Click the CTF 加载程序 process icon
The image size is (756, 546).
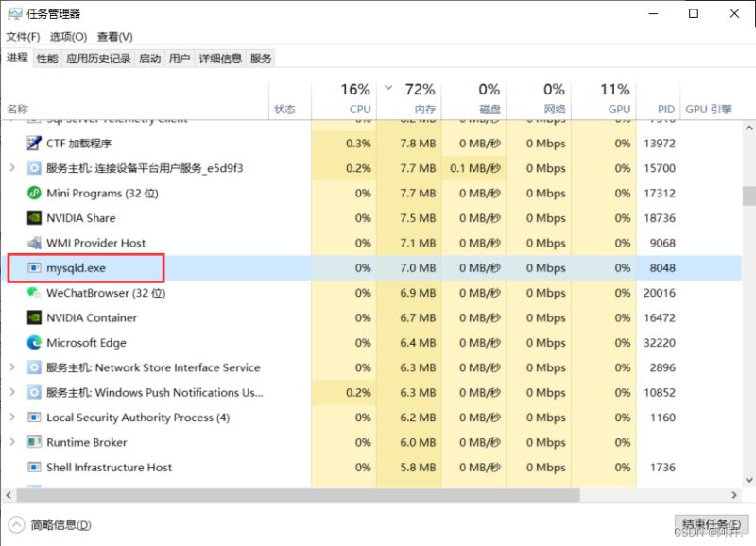click(x=33, y=144)
